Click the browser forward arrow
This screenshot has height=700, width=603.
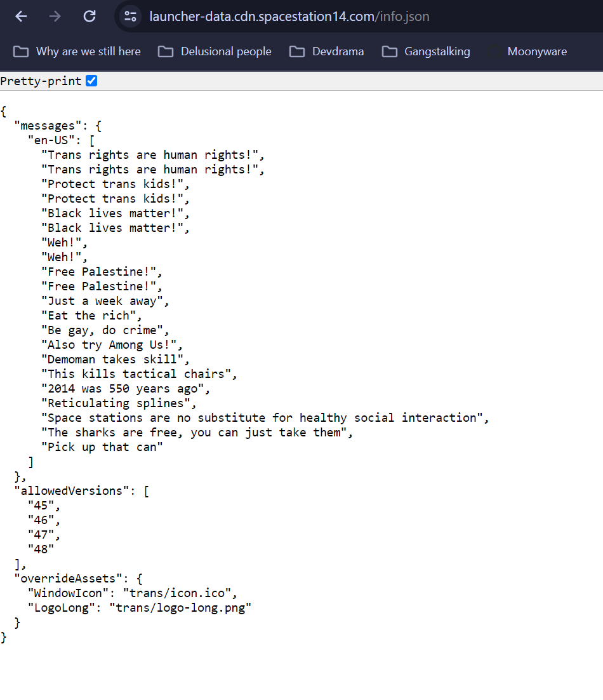click(55, 17)
